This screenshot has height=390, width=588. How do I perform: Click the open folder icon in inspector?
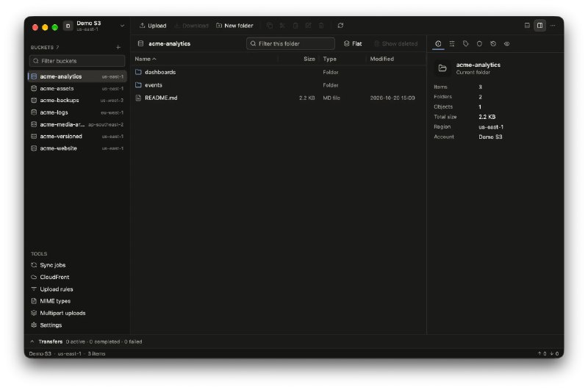pos(442,68)
